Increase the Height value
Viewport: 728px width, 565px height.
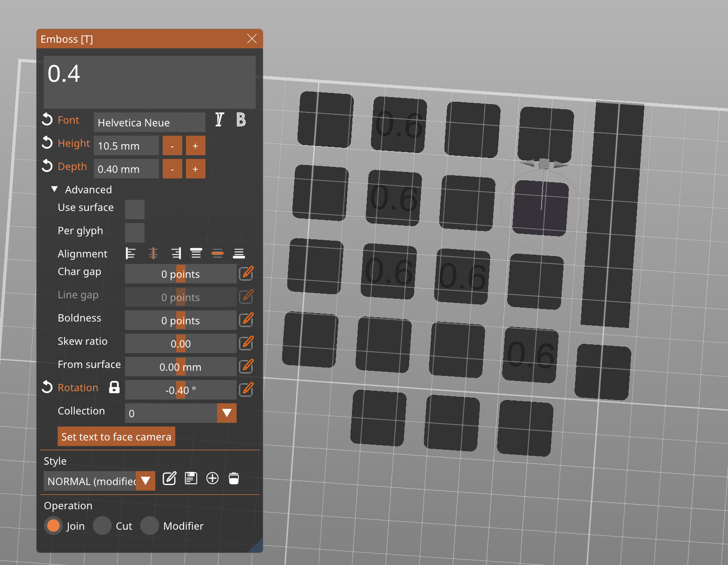click(x=196, y=145)
